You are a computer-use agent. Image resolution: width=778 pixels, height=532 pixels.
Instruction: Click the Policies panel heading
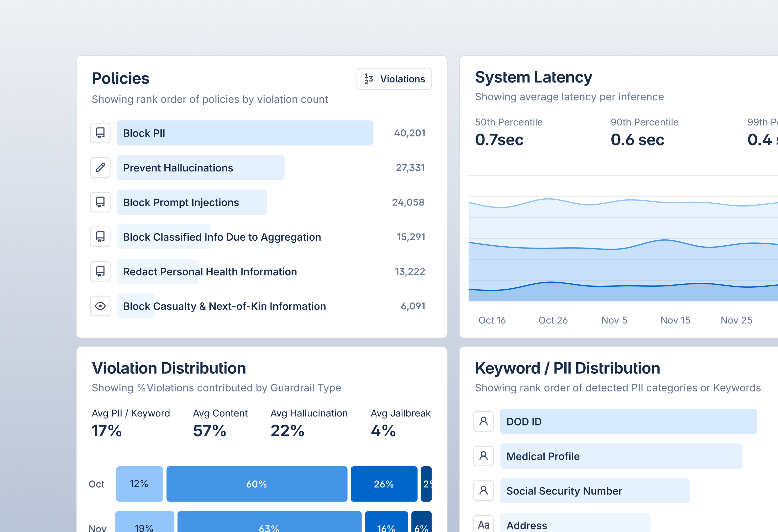pyautogui.click(x=121, y=78)
